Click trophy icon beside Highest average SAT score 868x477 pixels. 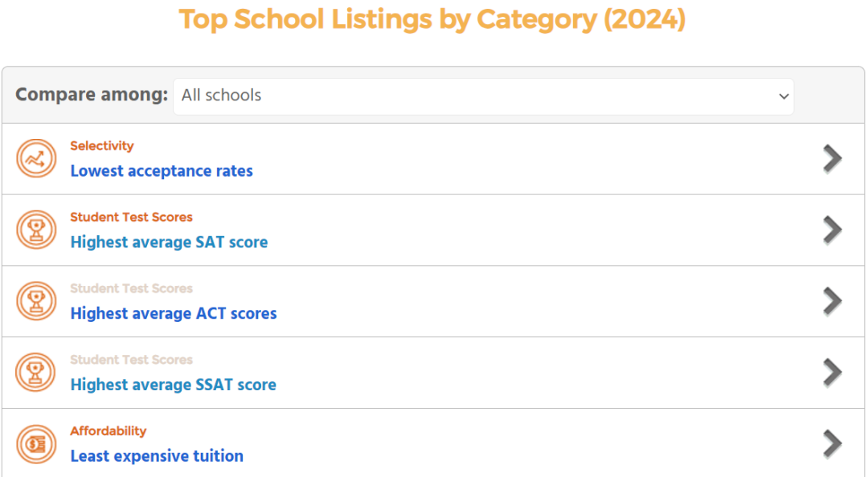[36, 230]
